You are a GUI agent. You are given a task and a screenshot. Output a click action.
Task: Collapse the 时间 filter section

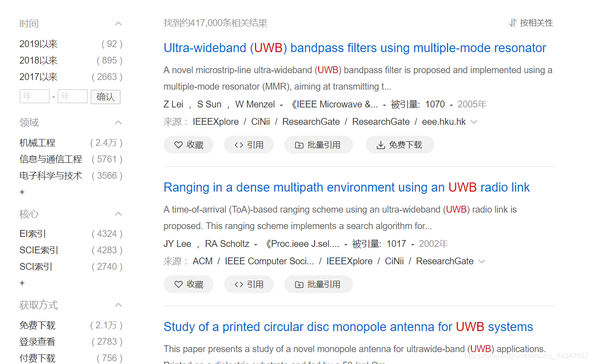click(118, 23)
